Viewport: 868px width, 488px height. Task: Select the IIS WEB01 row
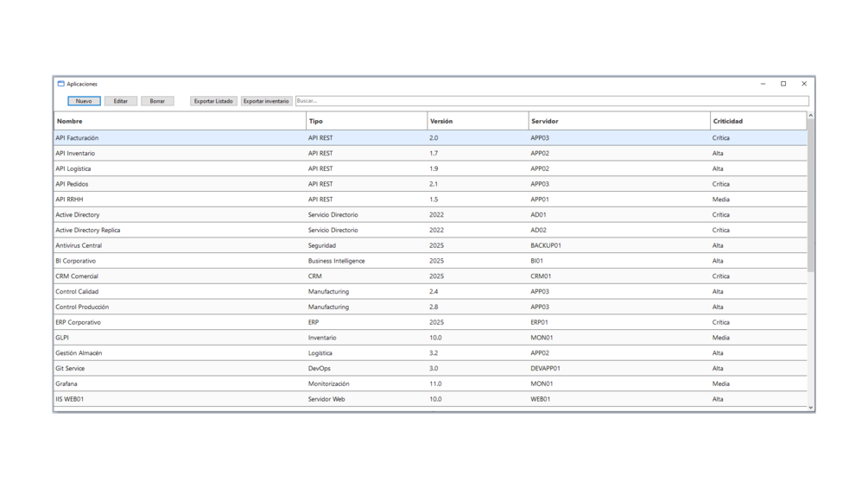pyautogui.click(x=430, y=399)
